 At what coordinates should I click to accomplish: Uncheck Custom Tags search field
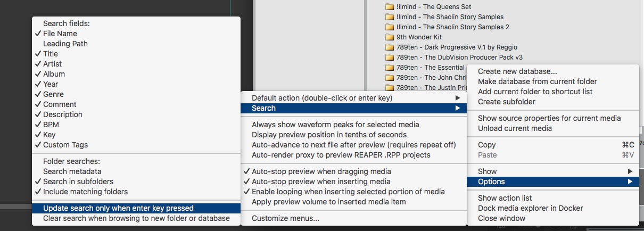click(65, 145)
